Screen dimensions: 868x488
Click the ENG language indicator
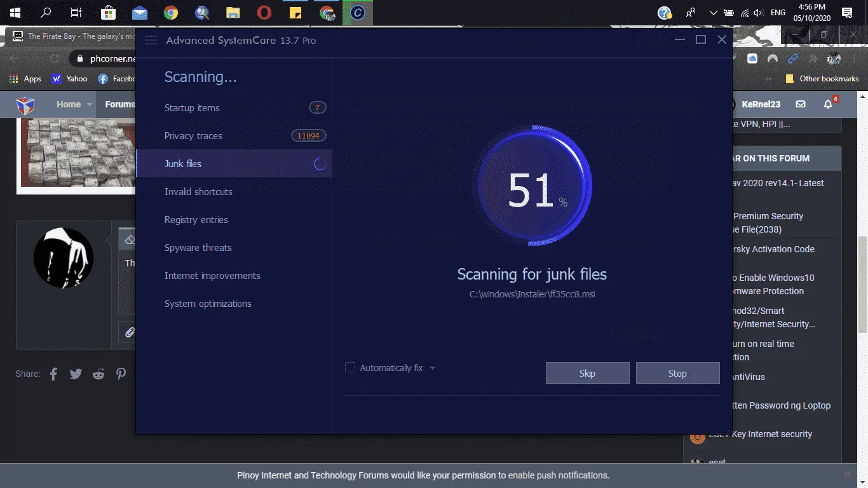tap(778, 13)
